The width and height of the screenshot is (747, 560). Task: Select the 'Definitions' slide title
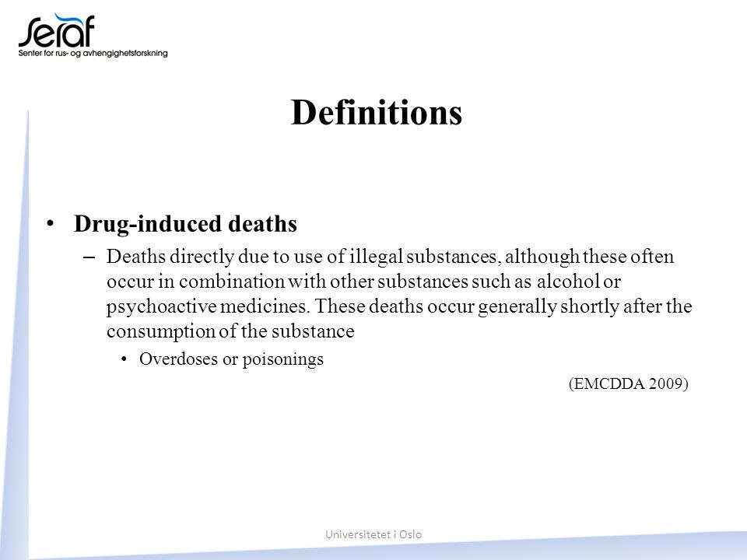click(377, 113)
